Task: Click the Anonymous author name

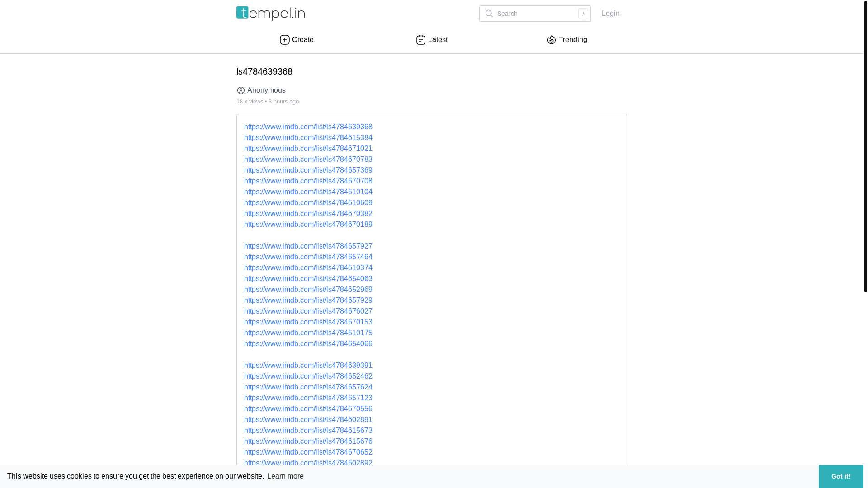Action: (266, 90)
